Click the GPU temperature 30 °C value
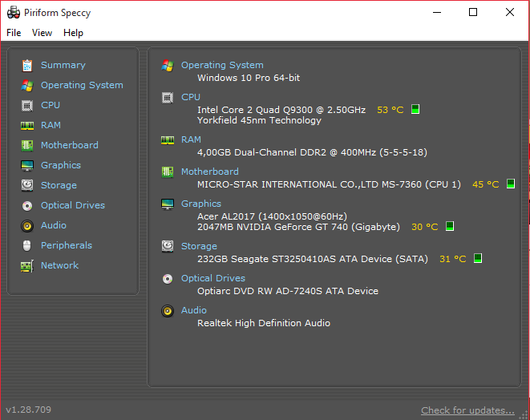This screenshot has height=420, width=530. pyautogui.click(x=424, y=227)
